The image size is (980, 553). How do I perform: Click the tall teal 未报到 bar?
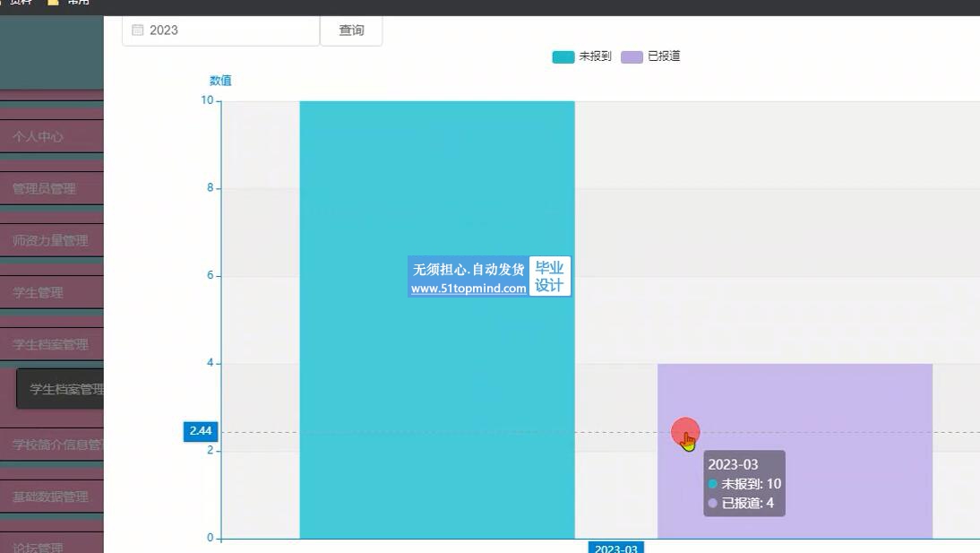(x=437, y=320)
